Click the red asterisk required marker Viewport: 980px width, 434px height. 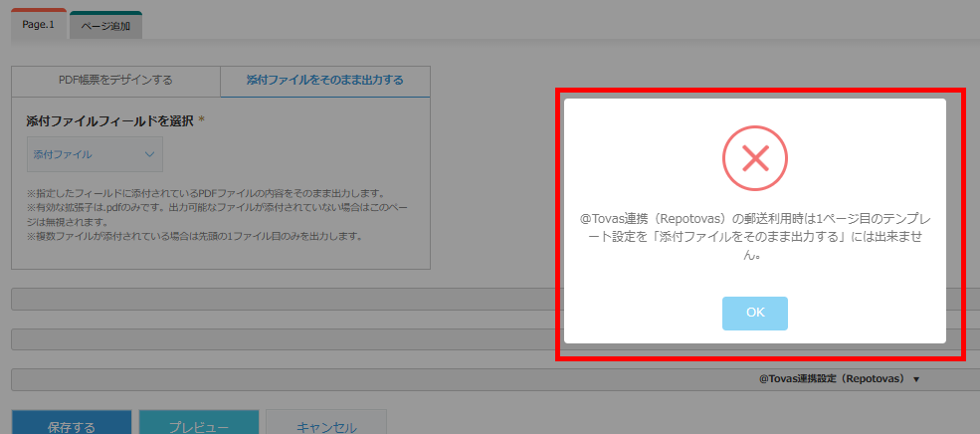coord(202,120)
